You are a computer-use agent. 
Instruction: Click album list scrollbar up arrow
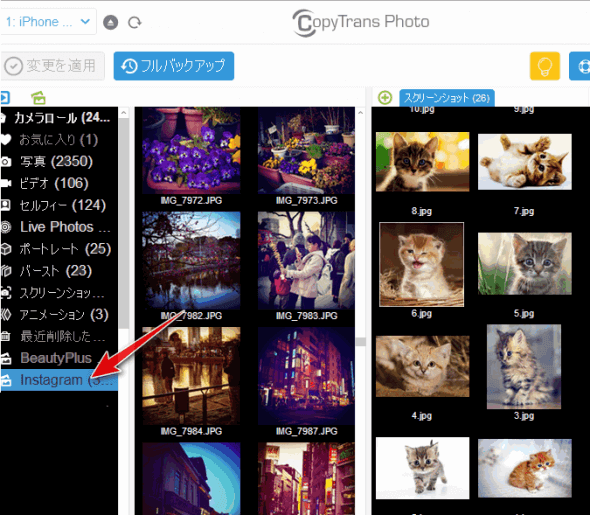pyautogui.click(x=124, y=113)
